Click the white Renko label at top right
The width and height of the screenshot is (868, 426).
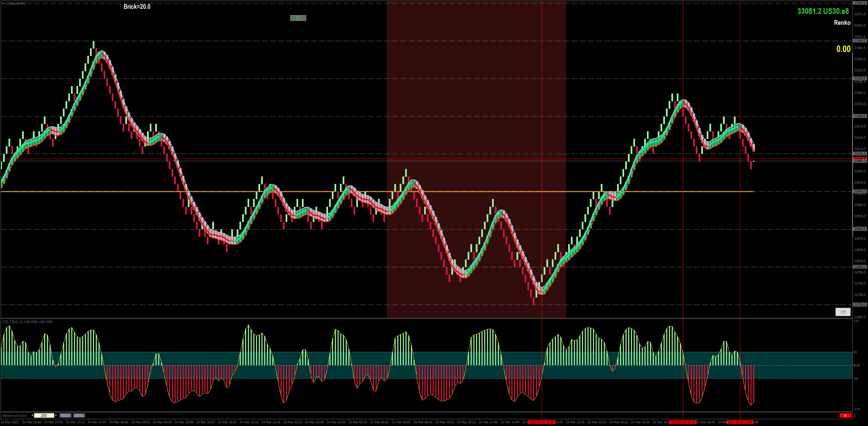tap(842, 23)
